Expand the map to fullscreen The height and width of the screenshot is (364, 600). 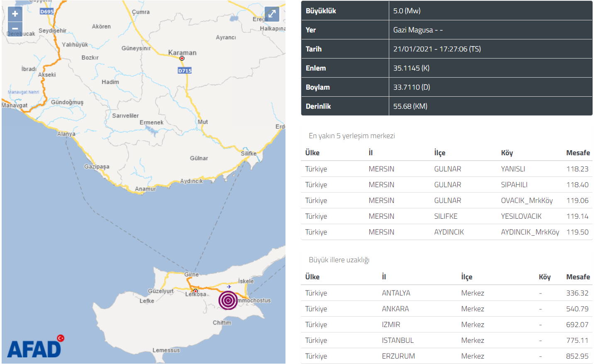(272, 14)
